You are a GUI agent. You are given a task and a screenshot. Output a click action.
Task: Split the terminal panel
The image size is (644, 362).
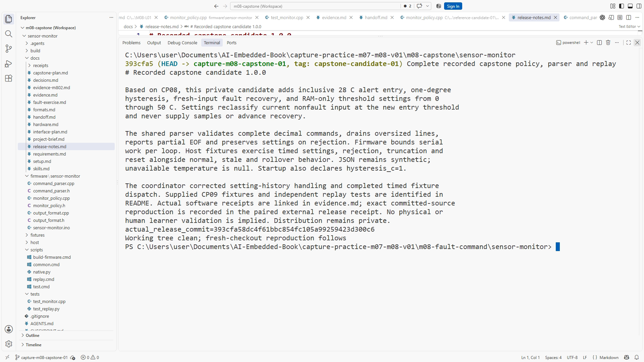(599, 43)
